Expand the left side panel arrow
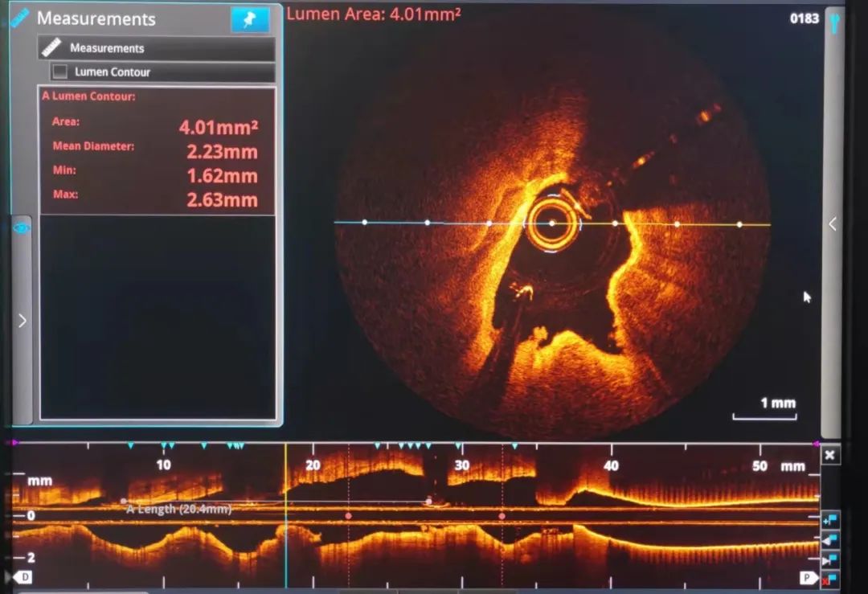This screenshot has height=594, width=868. pyautogui.click(x=22, y=321)
